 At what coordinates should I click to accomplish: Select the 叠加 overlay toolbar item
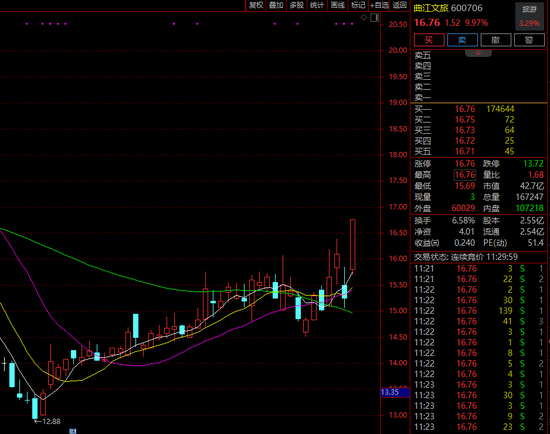pyautogui.click(x=276, y=5)
